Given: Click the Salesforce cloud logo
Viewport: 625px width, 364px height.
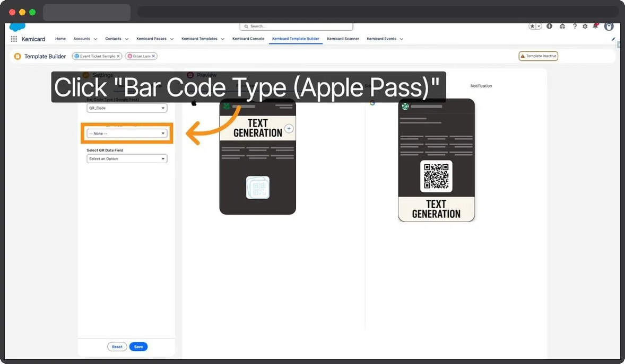Looking at the screenshot, I should 17,27.
